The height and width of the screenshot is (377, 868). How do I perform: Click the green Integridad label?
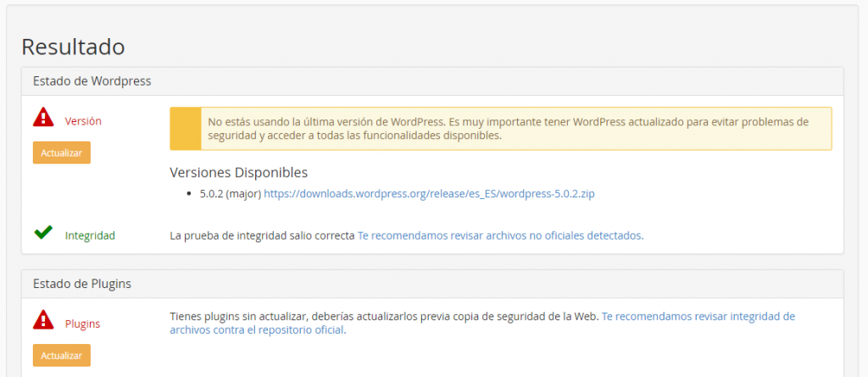pyautogui.click(x=90, y=236)
